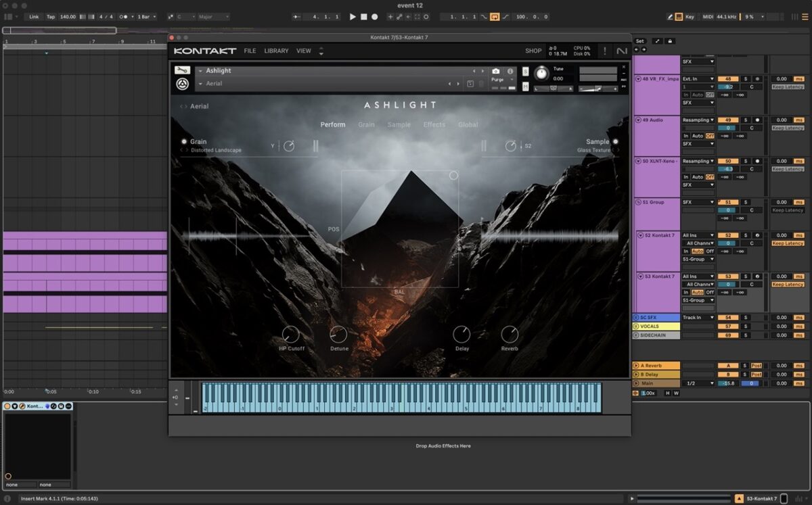Mute the Ashlight instrument in Kontakt
The height and width of the screenshot is (505, 812).
(526, 87)
